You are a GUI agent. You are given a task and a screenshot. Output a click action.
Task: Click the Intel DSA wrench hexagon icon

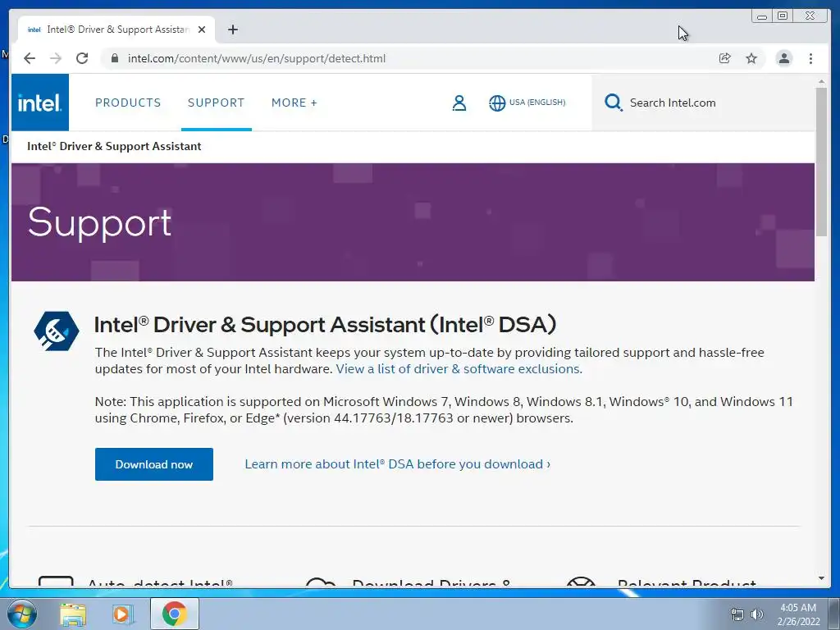[x=57, y=331]
